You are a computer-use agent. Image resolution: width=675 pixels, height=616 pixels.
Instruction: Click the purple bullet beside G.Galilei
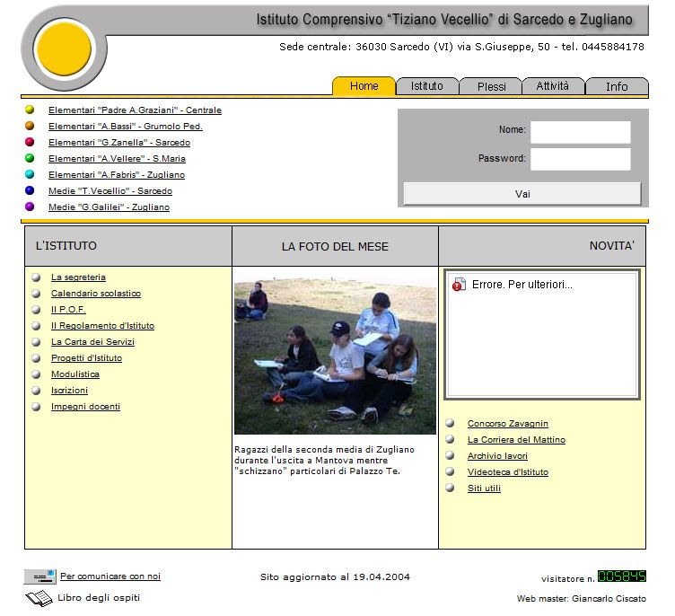tap(30, 207)
